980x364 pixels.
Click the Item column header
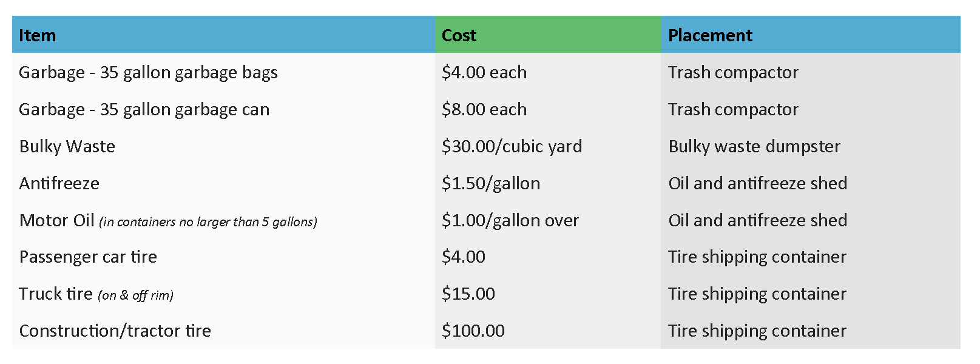pyautogui.click(x=38, y=35)
